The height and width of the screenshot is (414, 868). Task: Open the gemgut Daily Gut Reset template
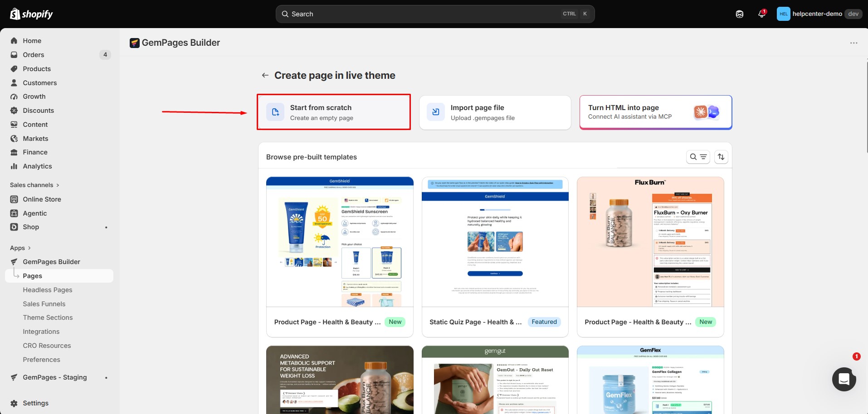(x=495, y=380)
